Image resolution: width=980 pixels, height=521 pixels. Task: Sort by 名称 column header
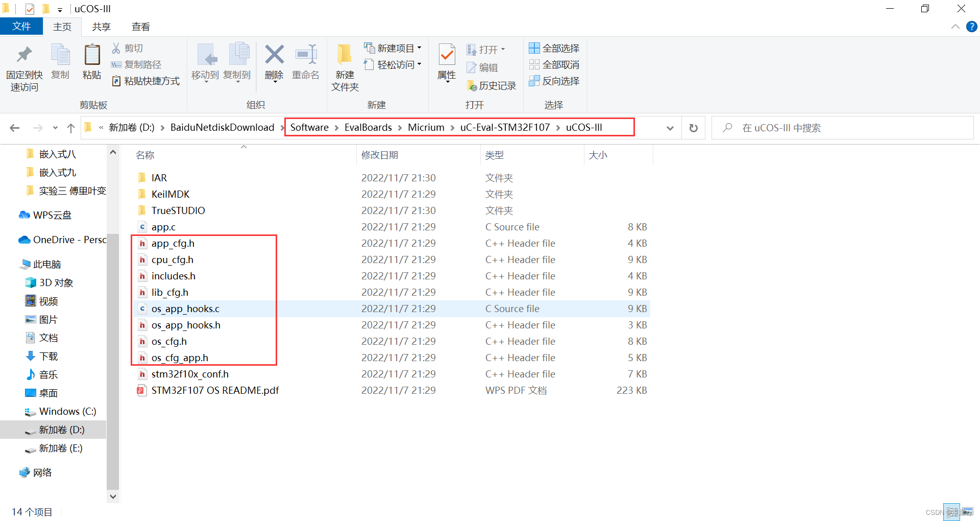pos(243,155)
